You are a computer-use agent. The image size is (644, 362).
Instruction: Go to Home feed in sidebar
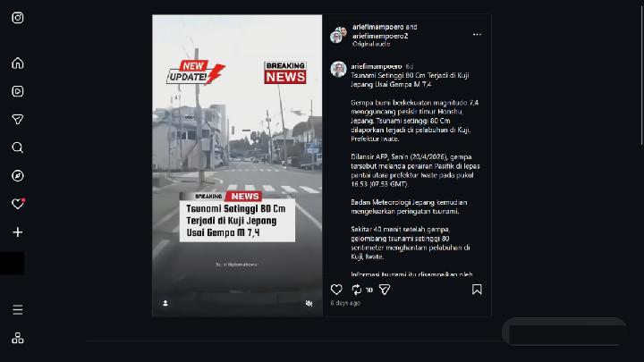point(18,63)
